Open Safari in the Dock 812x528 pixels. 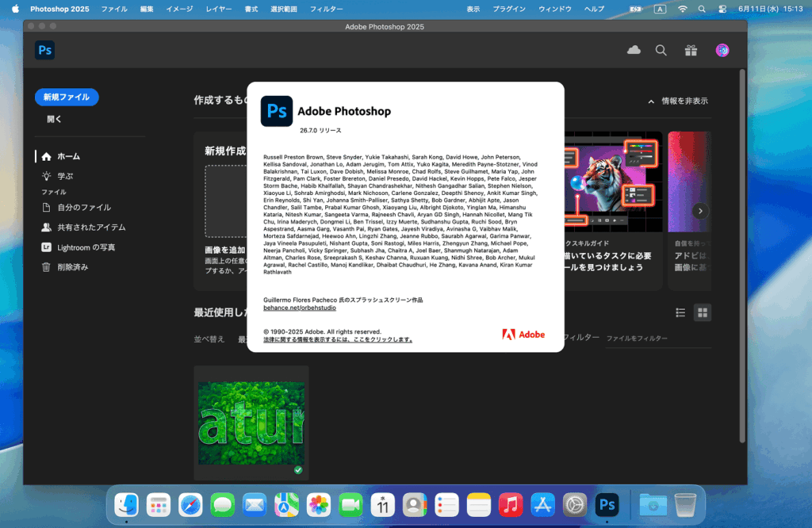pos(190,505)
